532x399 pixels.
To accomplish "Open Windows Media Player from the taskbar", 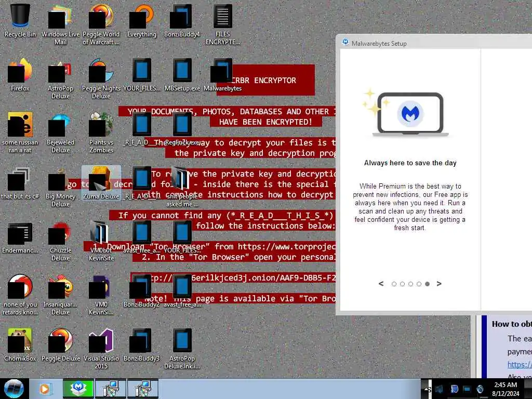I will 45,389.
